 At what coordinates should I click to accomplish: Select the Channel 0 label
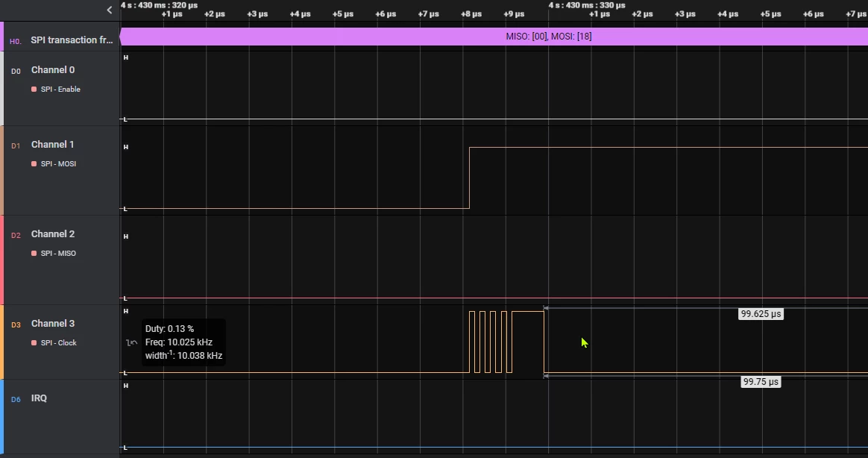(53, 70)
